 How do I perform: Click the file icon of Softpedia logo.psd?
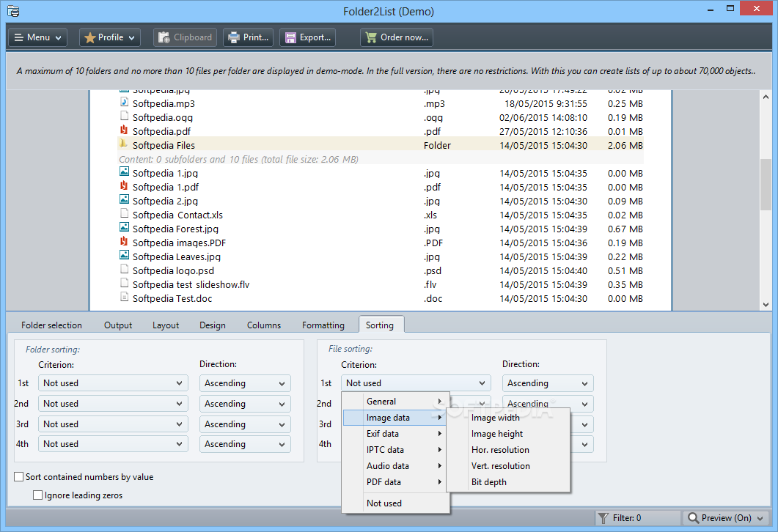coord(124,269)
